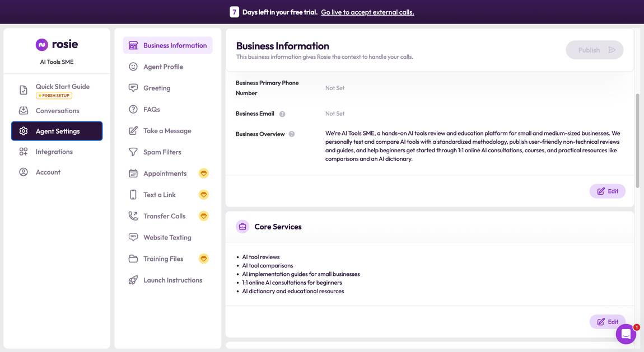The width and height of the screenshot is (644, 352).
Task: Open Website Texting settings
Action: click(x=167, y=237)
